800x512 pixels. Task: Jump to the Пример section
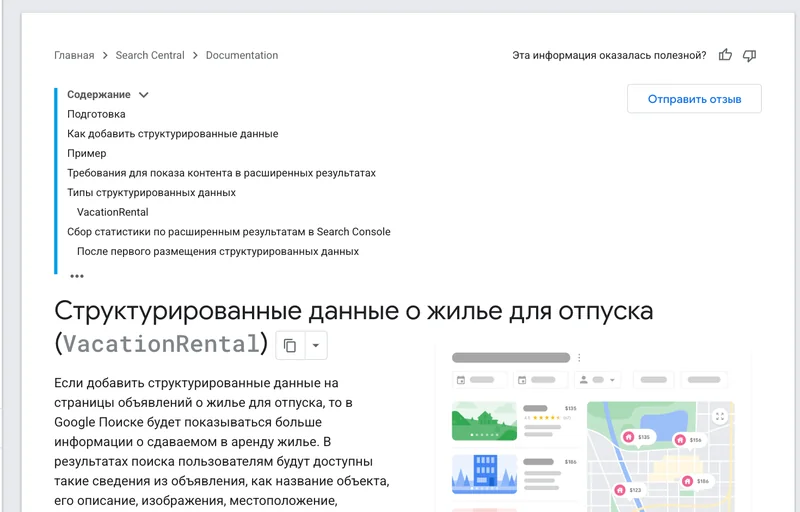(x=87, y=153)
